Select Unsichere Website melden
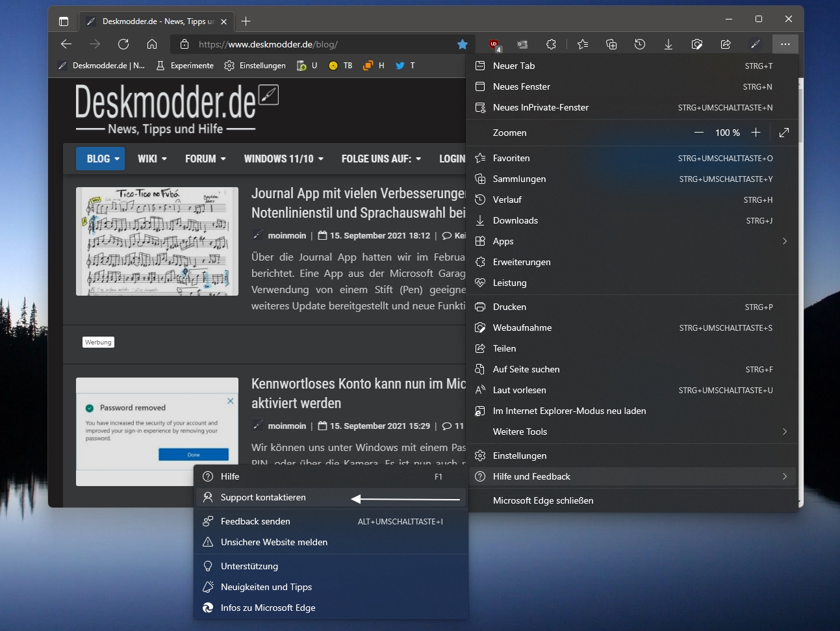The width and height of the screenshot is (840, 631). 331,542
